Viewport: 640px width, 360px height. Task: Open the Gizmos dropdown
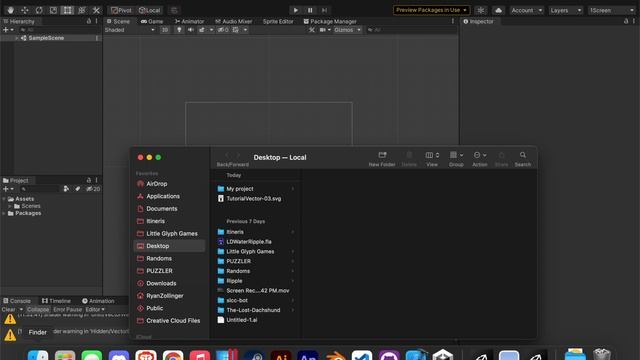(x=347, y=30)
